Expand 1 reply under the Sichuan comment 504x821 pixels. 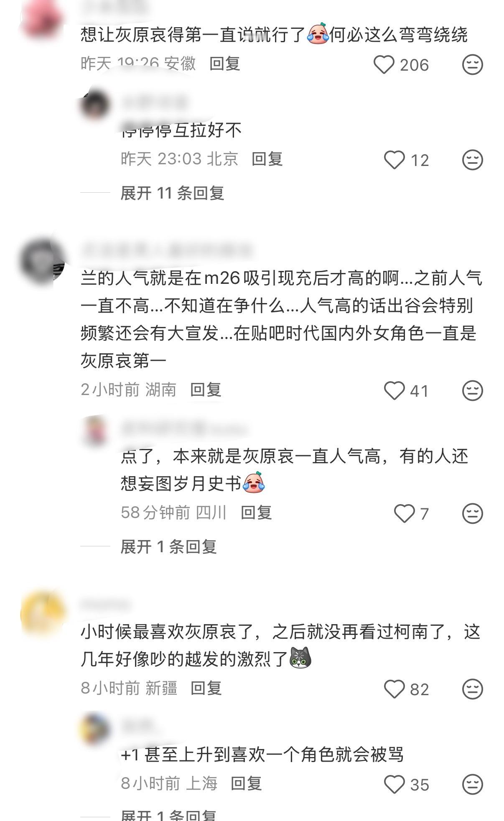[x=168, y=547]
